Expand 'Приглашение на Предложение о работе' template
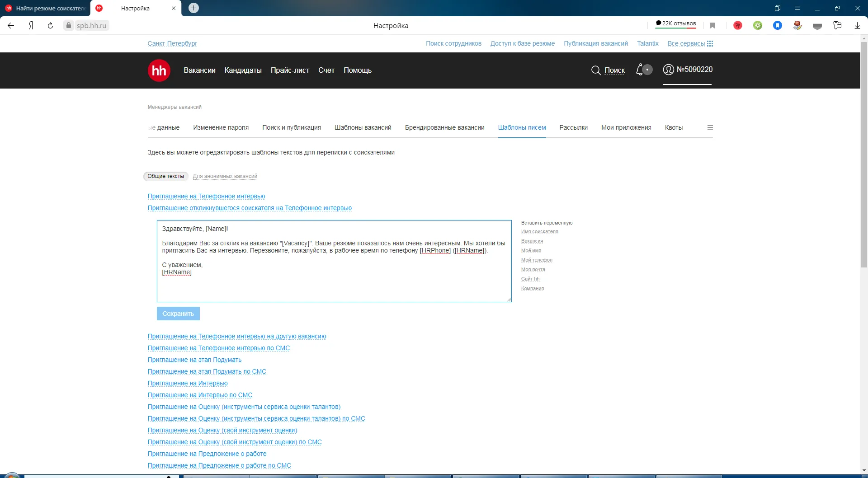This screenshot has width=868, height=478. pos(207,454)
